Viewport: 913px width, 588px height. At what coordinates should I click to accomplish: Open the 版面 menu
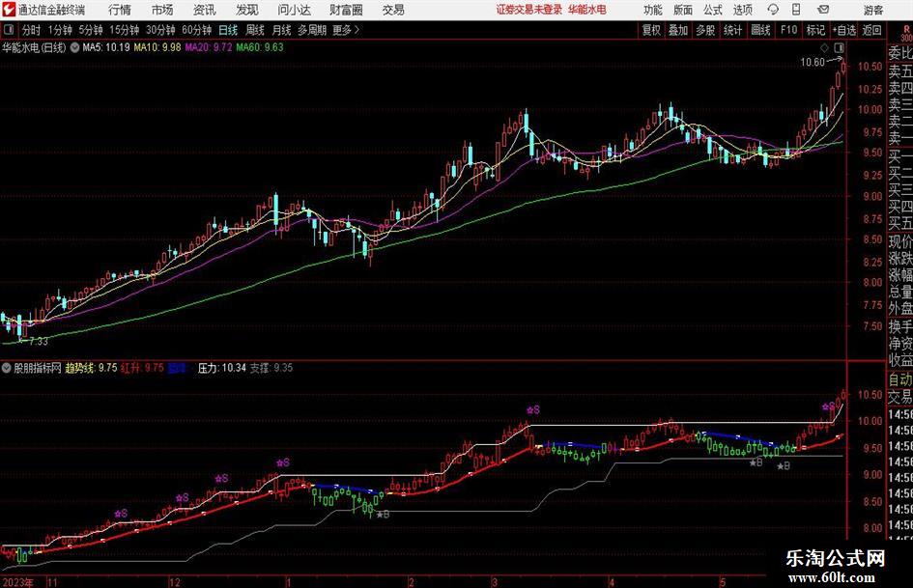[x=682, y=10]
